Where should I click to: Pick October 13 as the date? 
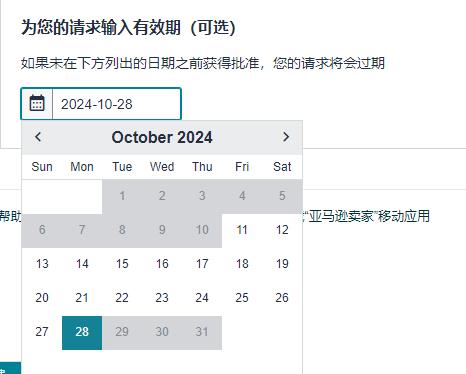click(x=42, y=264)
